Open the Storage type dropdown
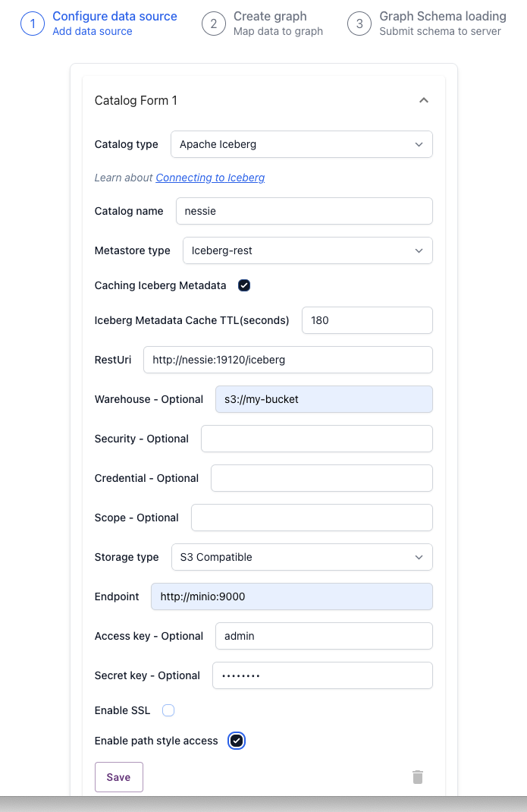Image resolution: width=527 pixels, height=812 pixels. pyautogui.click(x=302, y=557)
